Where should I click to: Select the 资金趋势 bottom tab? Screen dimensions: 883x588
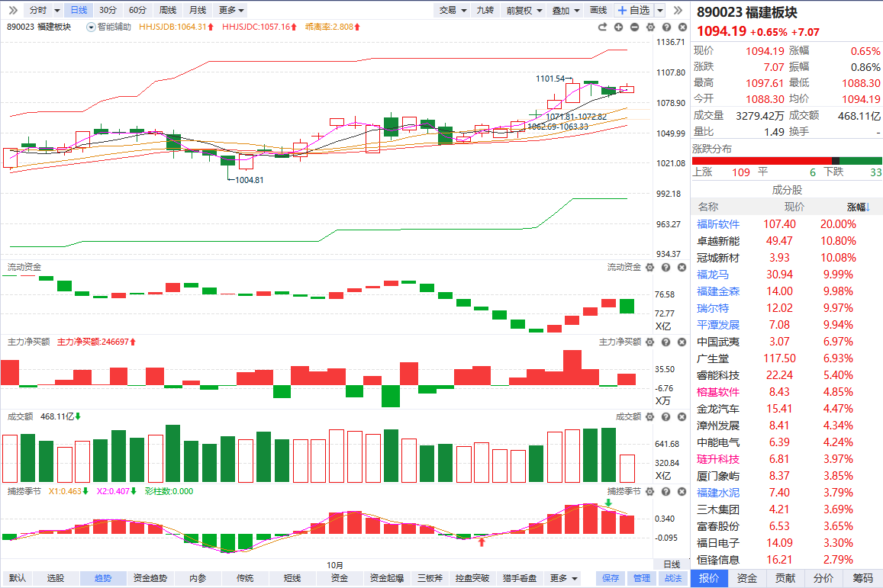click(150, 578)
